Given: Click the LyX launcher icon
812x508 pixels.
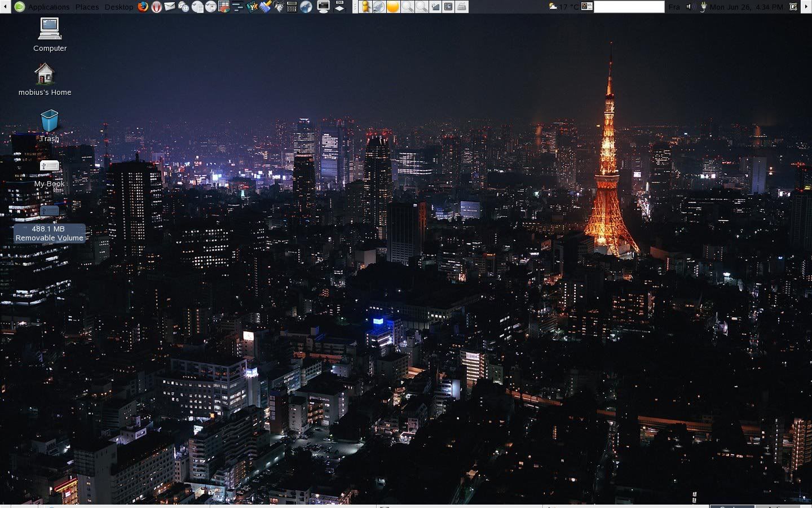Looking at the screenshot, I should click(x=251, y=7).
